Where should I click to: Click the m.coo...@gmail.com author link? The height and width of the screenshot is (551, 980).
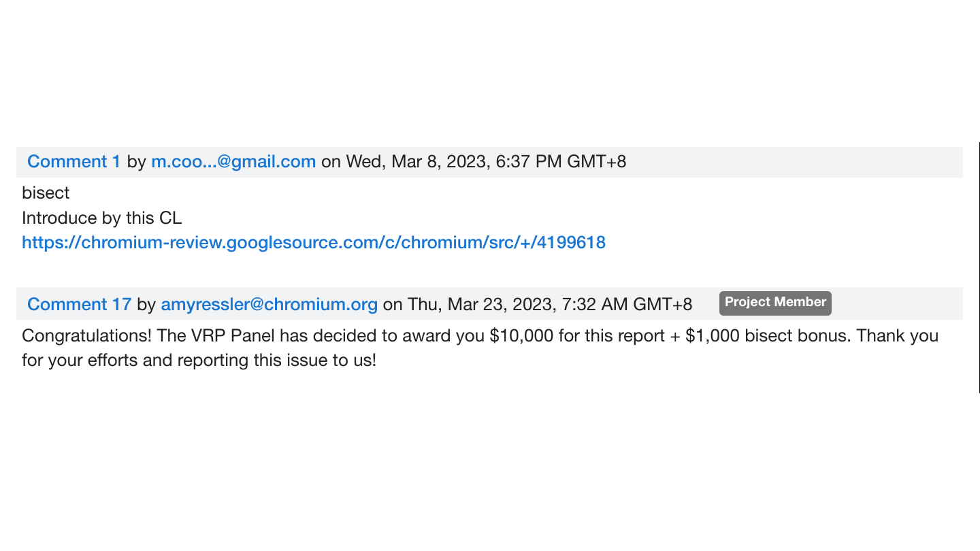click(x=233, y=162)
